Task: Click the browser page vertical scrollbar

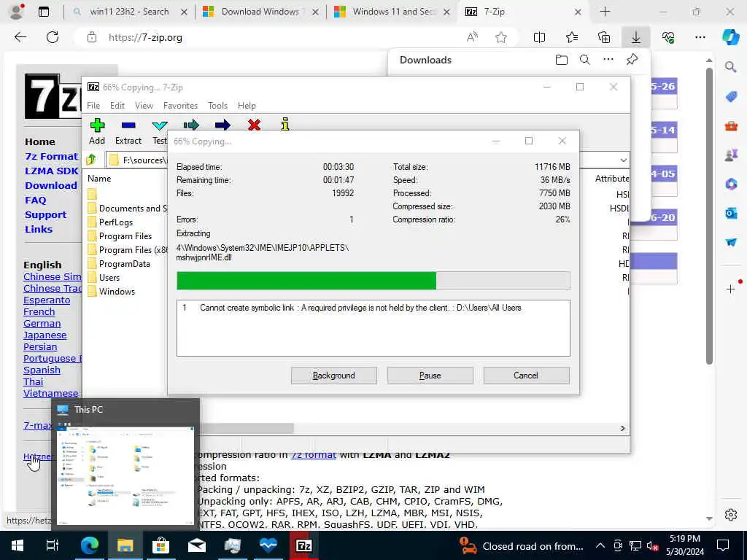Action: click(709, 217)
